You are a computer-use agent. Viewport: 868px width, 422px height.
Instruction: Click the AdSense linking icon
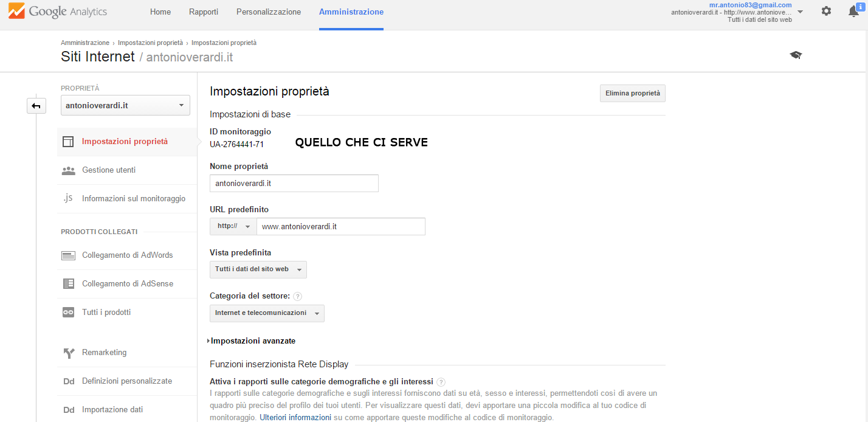click(x=68, y=284)
